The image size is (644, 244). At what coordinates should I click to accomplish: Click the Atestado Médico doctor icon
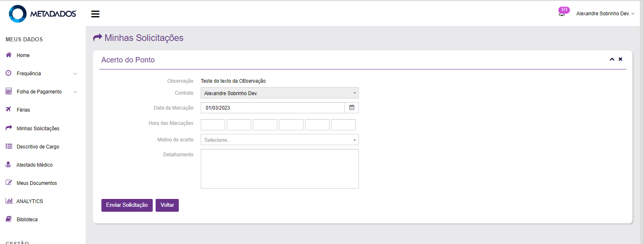coord(8,165)
